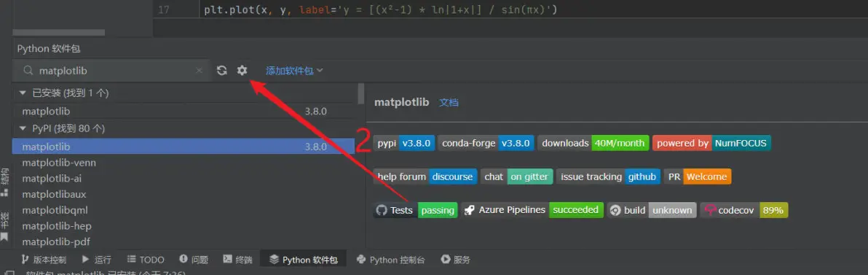Viewport: 868px width, 275px height.
Task: Switch to Python 软件包 tab
Action: [x=304, y=260]
